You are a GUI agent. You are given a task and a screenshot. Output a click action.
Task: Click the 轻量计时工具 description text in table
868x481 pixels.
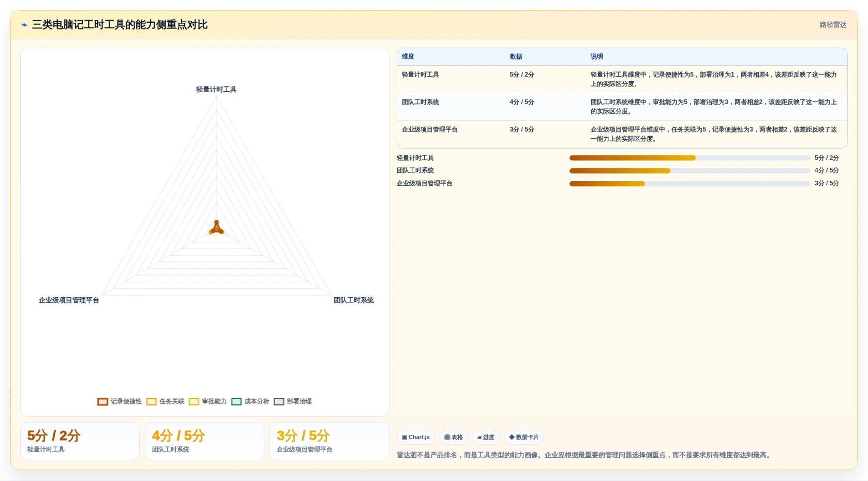tap(713, 79)
